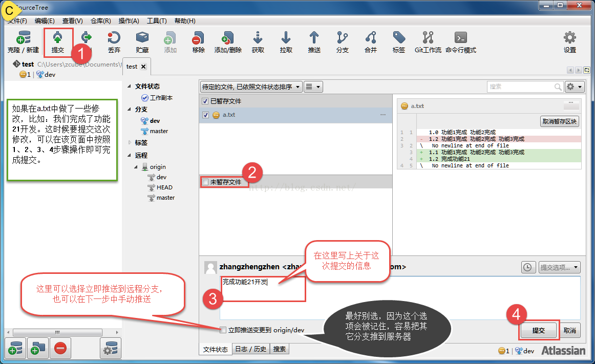
Task: Click add repository icon at bottom left
Action: 15,348
